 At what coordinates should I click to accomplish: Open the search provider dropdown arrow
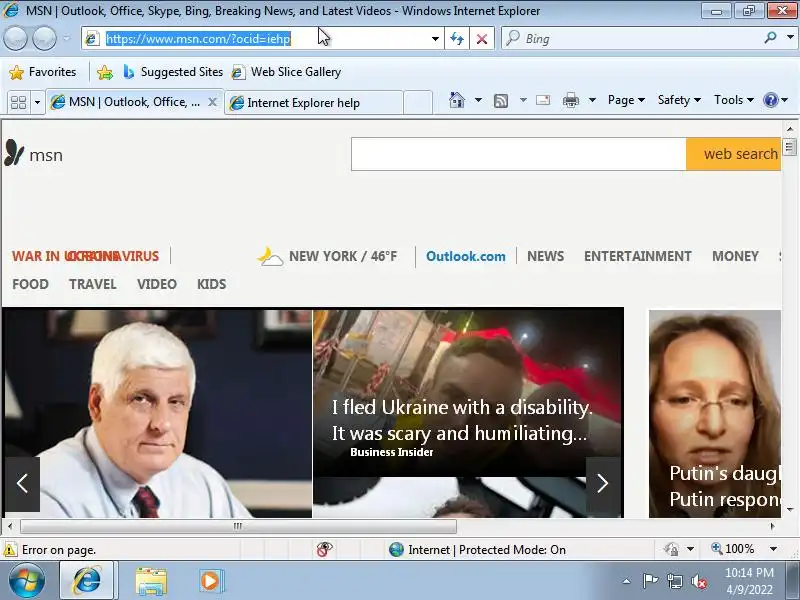pyautogui.click(x=790, y=38)
